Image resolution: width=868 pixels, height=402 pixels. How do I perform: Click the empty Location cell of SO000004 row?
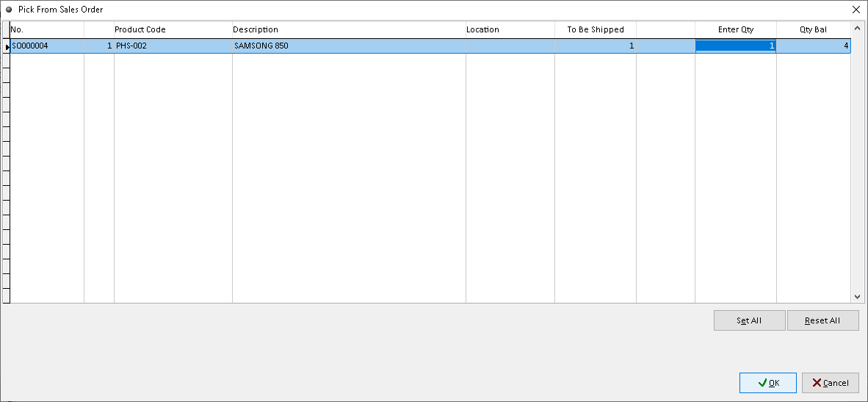tap(510, 46)
